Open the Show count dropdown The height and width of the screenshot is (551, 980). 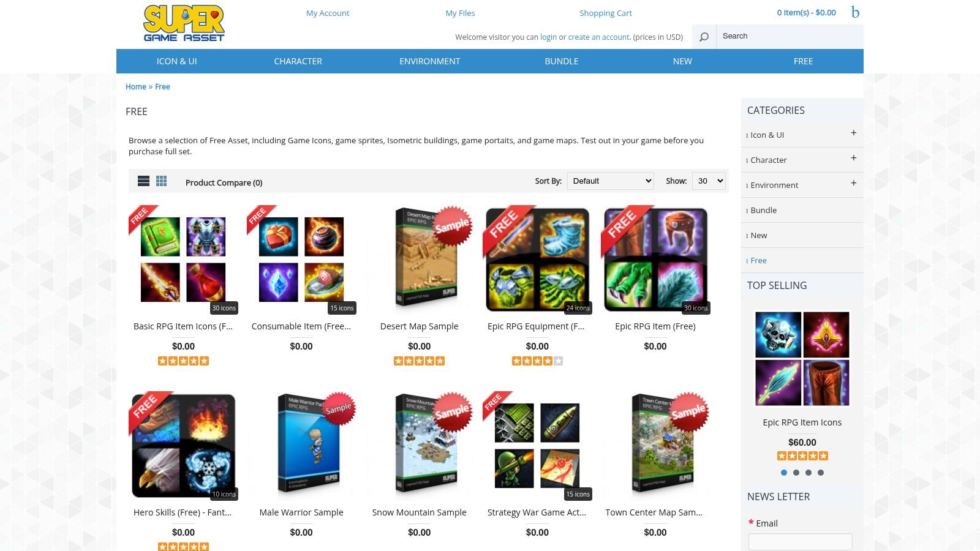(709, 181)
